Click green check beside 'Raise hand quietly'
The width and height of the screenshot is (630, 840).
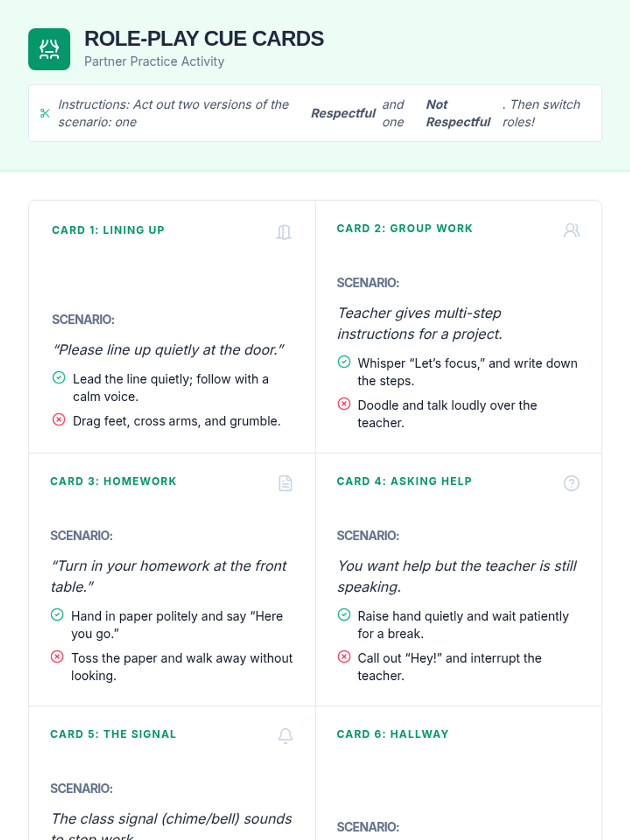pyautogui.click(x=344, y=615)
